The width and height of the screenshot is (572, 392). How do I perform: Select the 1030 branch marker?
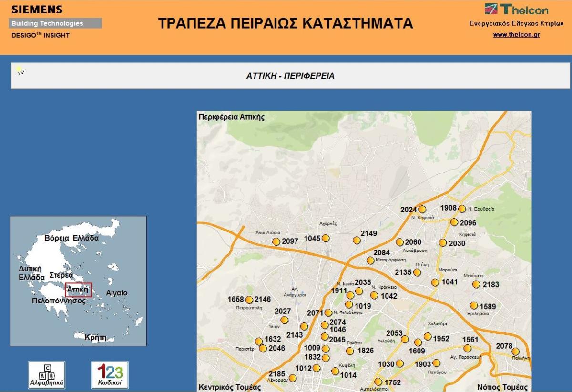pos(399,363)
